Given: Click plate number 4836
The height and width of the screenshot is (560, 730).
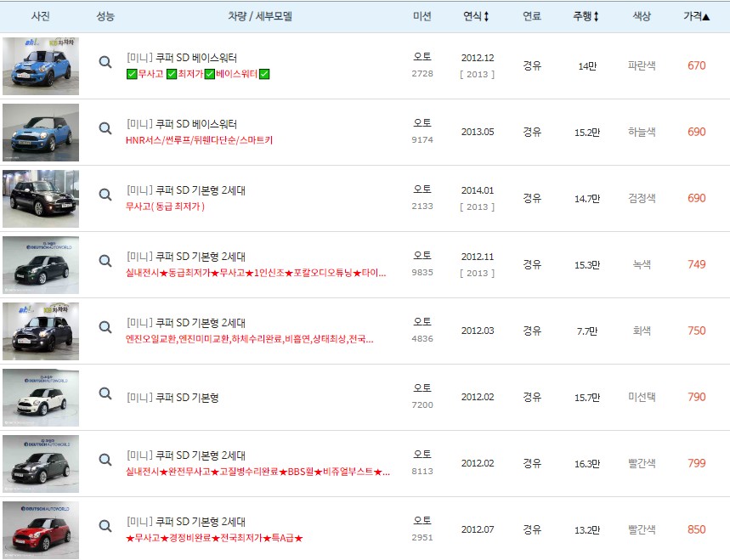Looking at the screenshot, I should 422,338.
